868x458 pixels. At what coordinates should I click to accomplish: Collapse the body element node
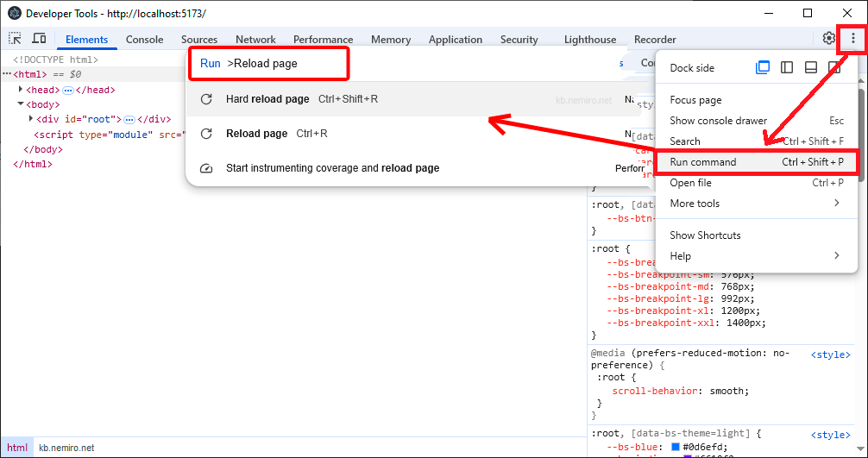click(x=22, y=104)
